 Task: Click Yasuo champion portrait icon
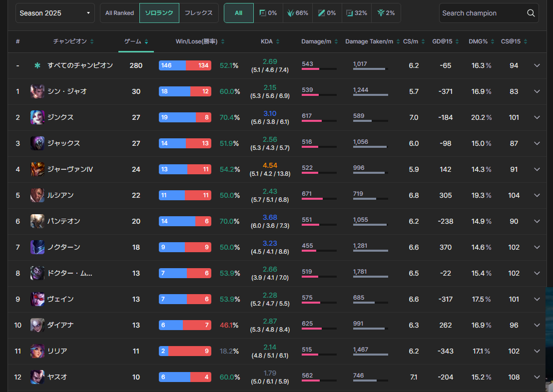[37, 377]
